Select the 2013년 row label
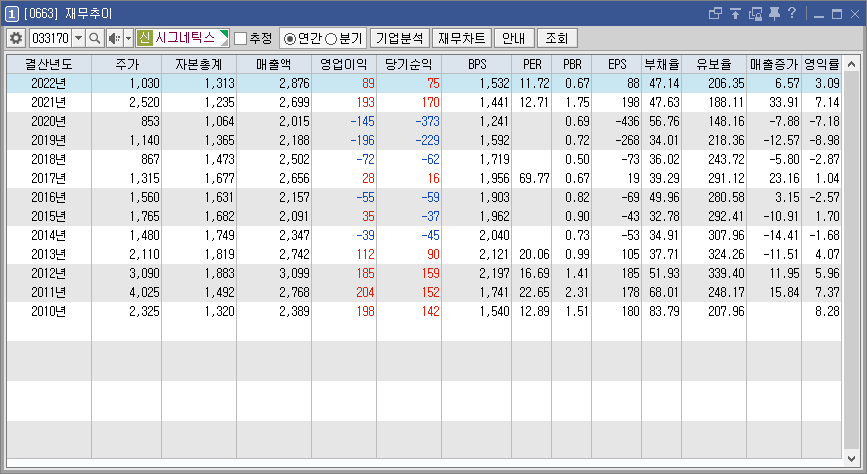 (49, 254)
